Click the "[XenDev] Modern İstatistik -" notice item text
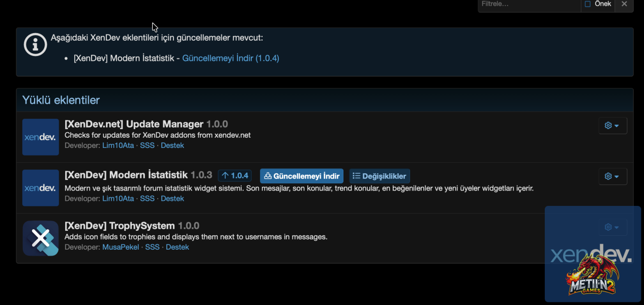The width and height of the screenshot is (644, 305). coord(127,58)
